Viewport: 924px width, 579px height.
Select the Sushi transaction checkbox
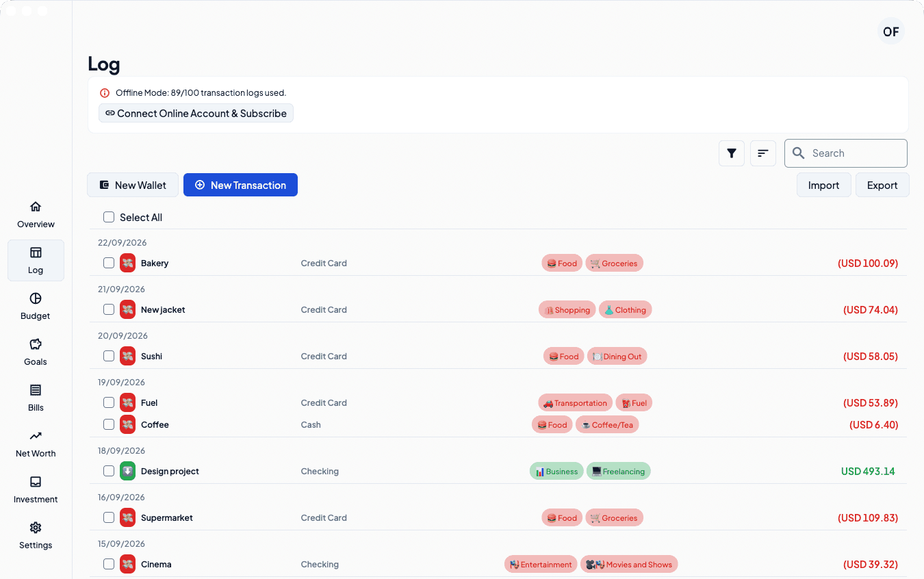tap(109, 356)
